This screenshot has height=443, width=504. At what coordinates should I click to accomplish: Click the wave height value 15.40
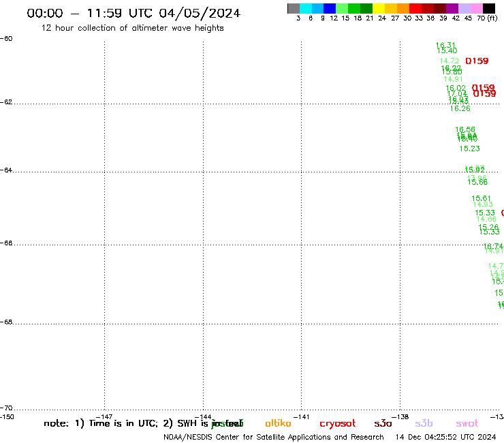(447, 50)
